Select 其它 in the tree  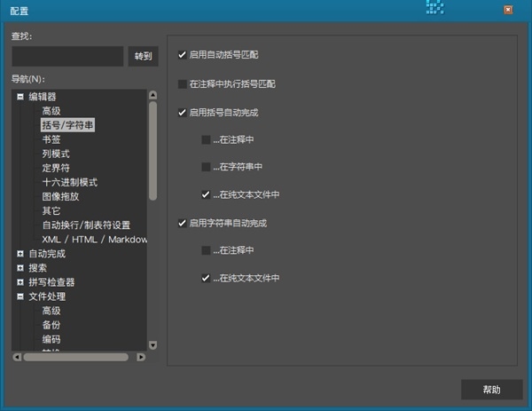pyautogui.click(x=51, y=211)
